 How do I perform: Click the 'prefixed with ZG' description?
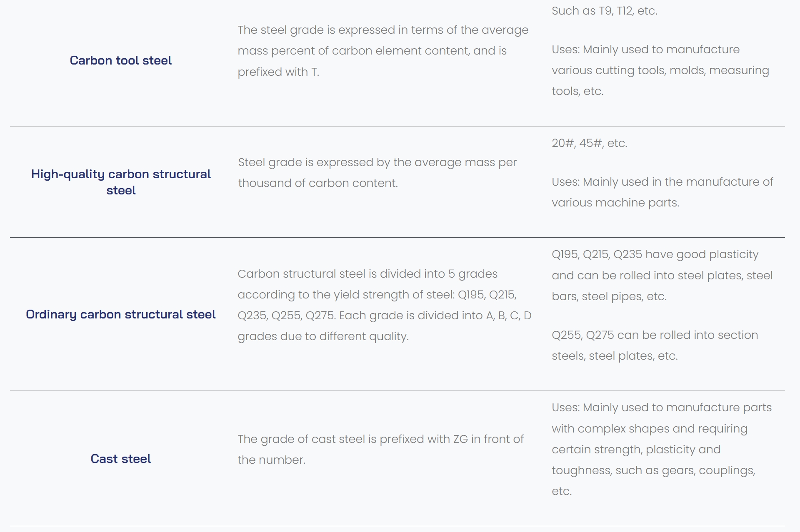[x=380, y=450]
